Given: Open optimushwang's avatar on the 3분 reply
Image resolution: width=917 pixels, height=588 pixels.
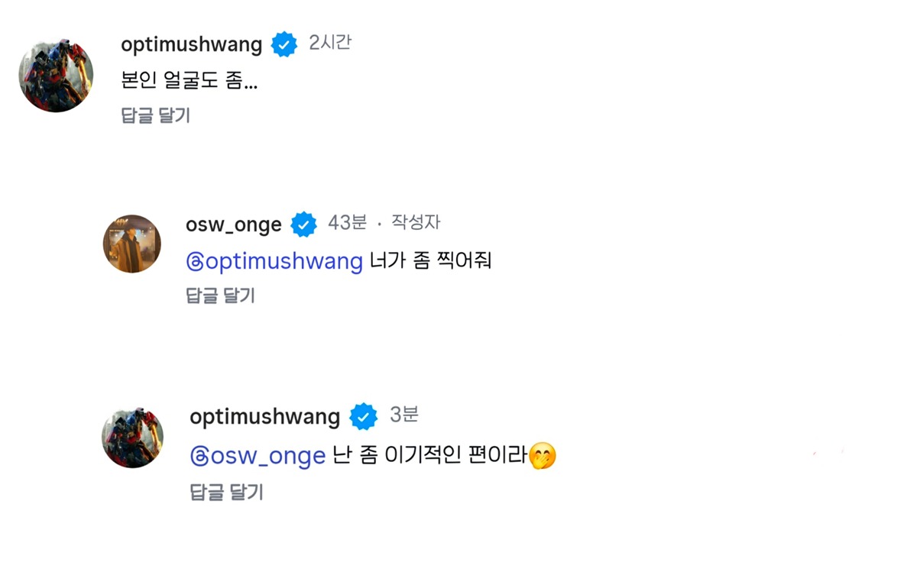Looking at the screenshot, I should click(132, 438).
